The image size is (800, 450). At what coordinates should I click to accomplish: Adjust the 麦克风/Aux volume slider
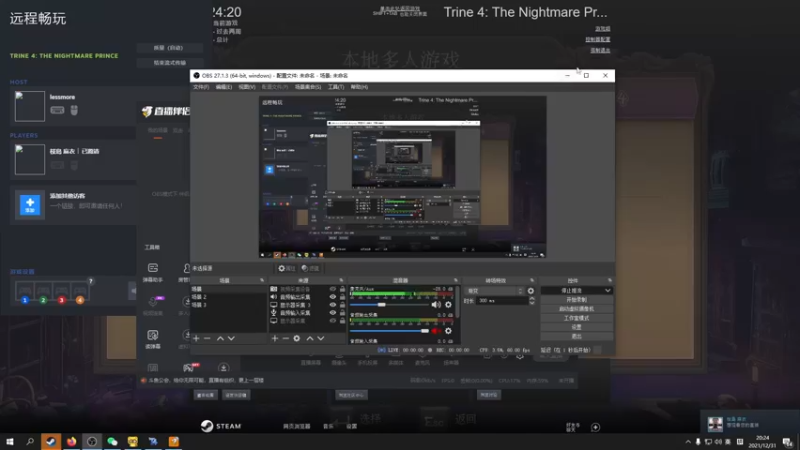click(389, 305)
